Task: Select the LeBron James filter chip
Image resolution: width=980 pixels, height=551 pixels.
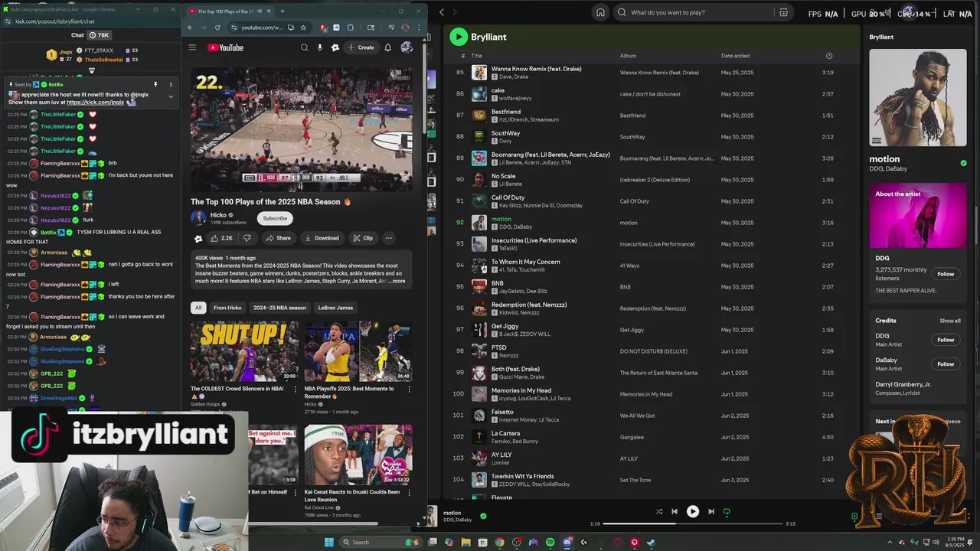Action: click(335, 308)
